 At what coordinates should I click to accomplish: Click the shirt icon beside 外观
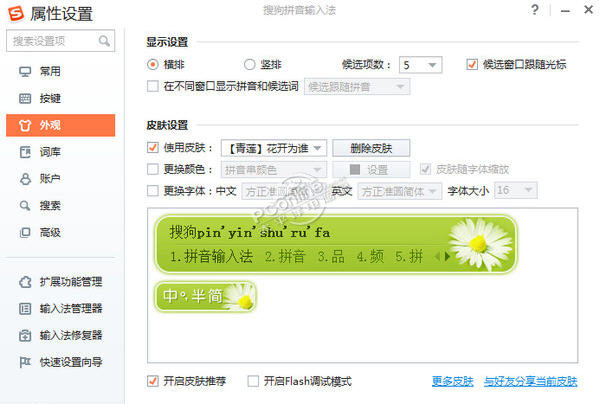pyautogui.click(x=25, y=125)
